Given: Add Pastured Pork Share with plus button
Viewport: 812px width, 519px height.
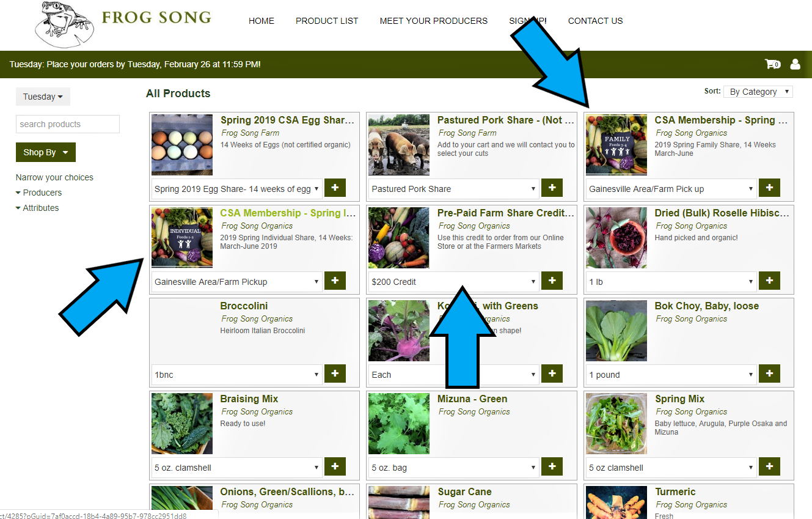Looking at the screenshot, I should (552, 188).
